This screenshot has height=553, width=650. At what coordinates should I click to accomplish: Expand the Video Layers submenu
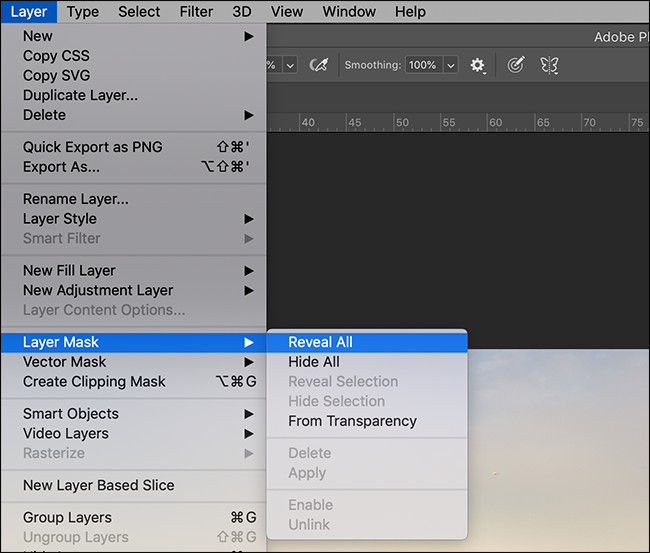click(x=133, y=434)
